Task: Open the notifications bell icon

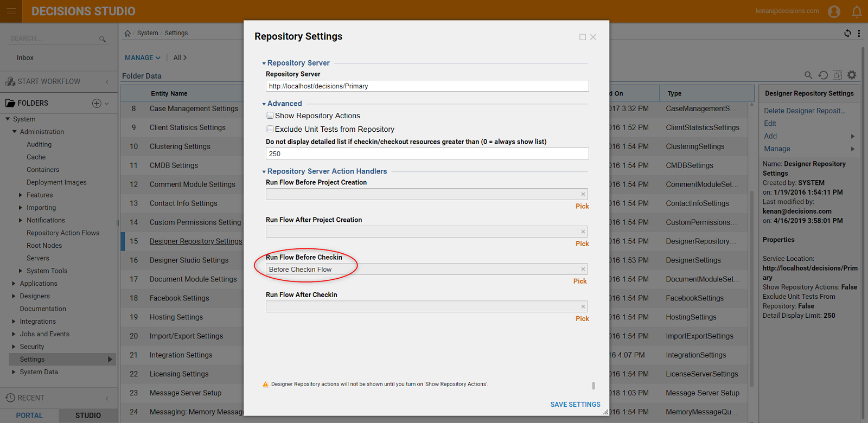Action: point(857,11)
